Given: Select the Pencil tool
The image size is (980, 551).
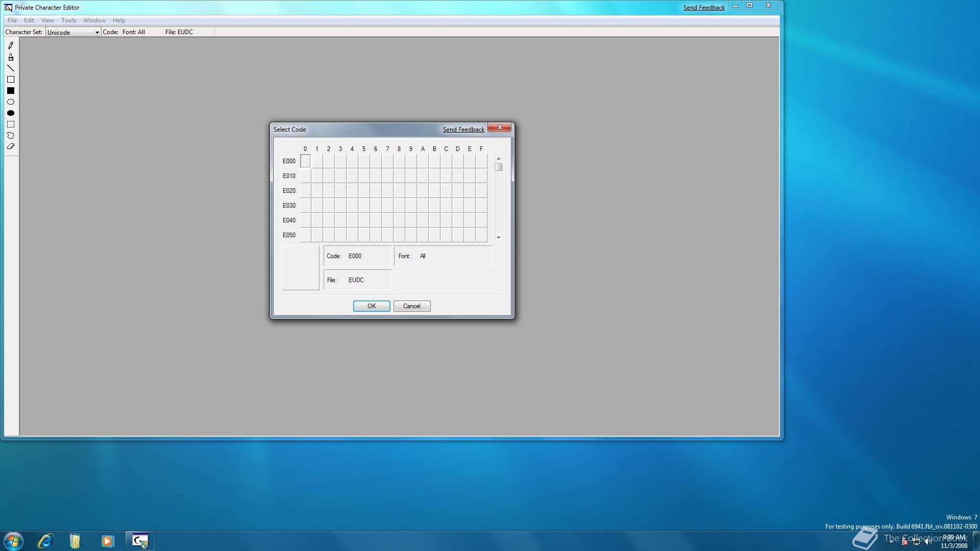Looking at the screenshot, I should coord(11,46).
